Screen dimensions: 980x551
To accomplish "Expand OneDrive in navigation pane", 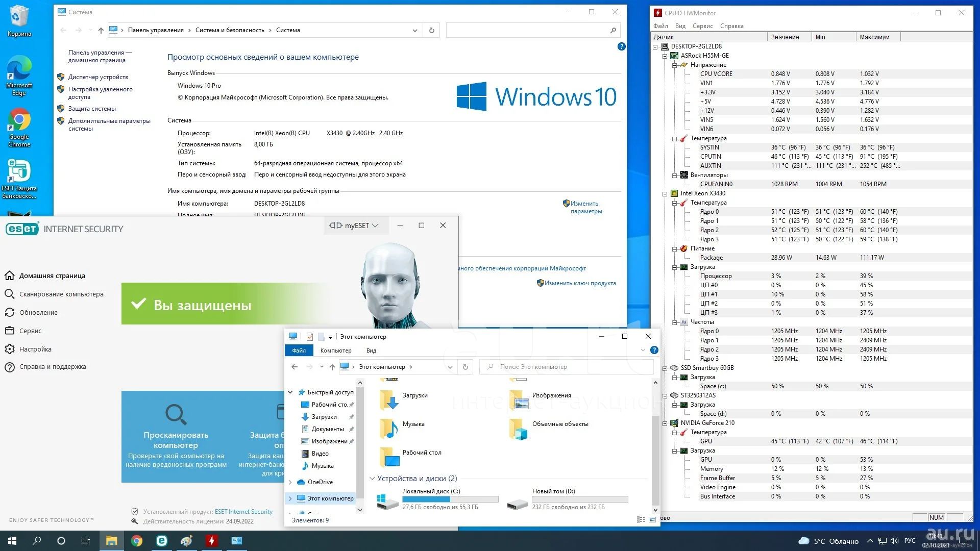I will tap(290, 482).
